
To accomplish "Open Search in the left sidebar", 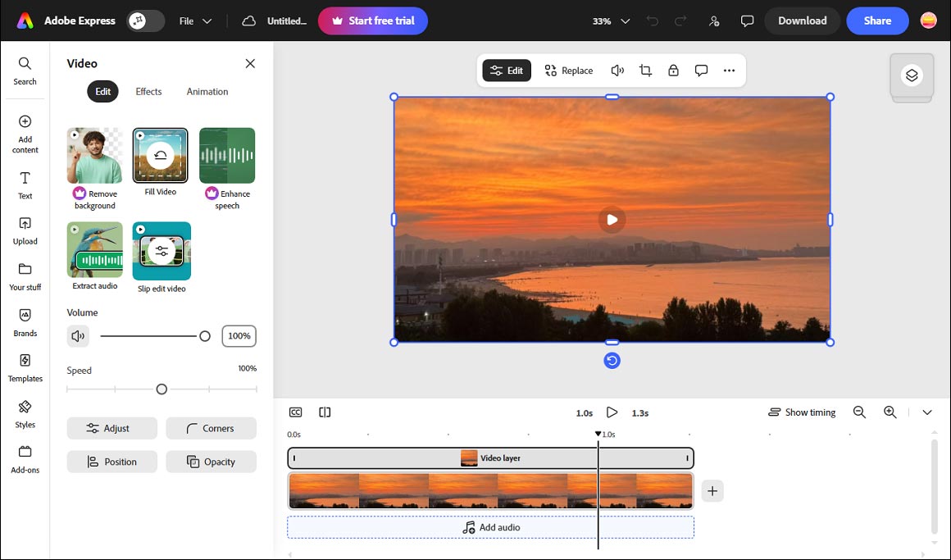I will click(x=25, y=71).
